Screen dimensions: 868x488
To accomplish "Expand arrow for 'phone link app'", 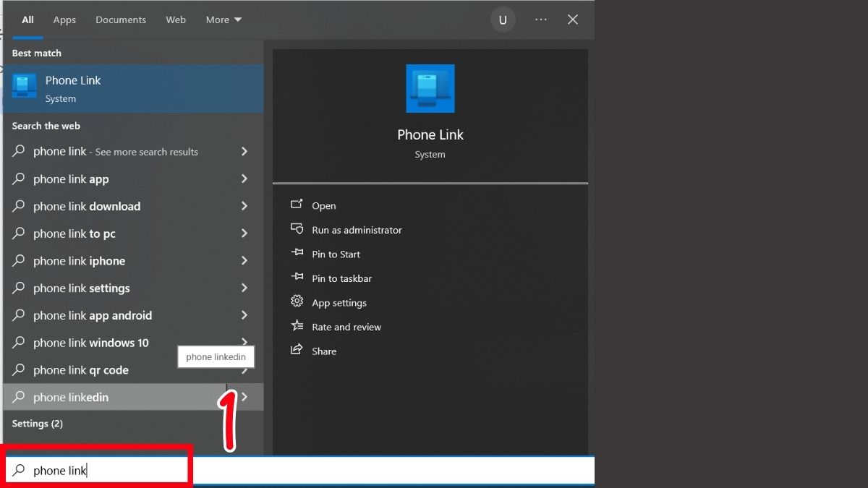I will click(244, 179).
